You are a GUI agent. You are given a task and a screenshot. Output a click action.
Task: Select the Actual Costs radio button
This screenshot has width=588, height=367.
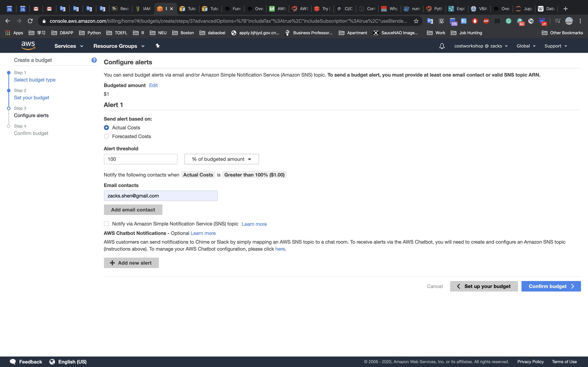pyautogui.click(x=106, y=128)
